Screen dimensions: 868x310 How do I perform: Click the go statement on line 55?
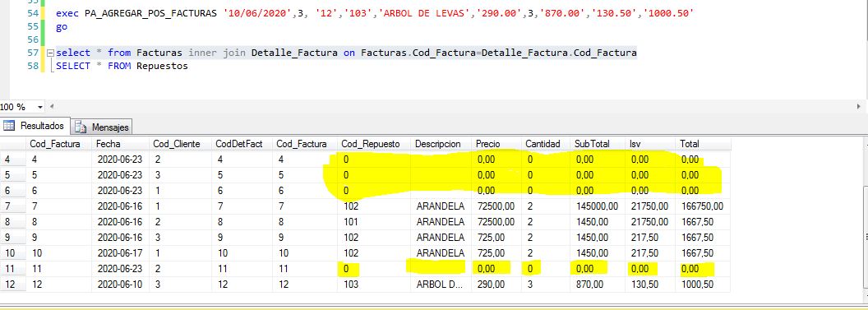tap(62, 26)
